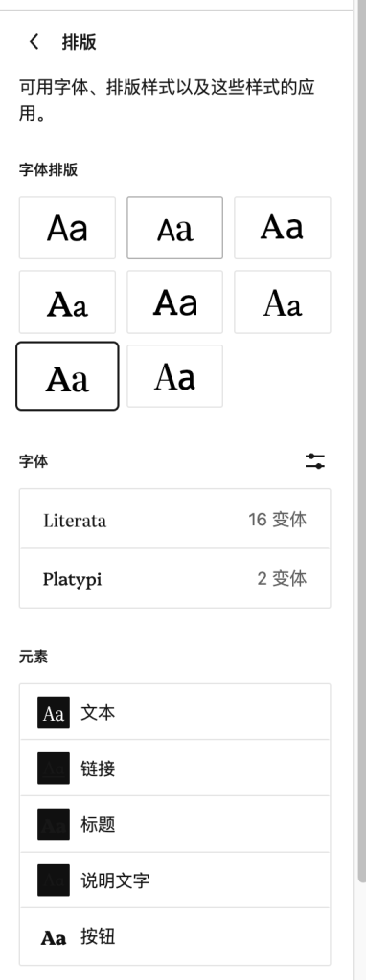Select the first sans-serif Aa typography preset
366x980 pixels.
click(68, 228)
